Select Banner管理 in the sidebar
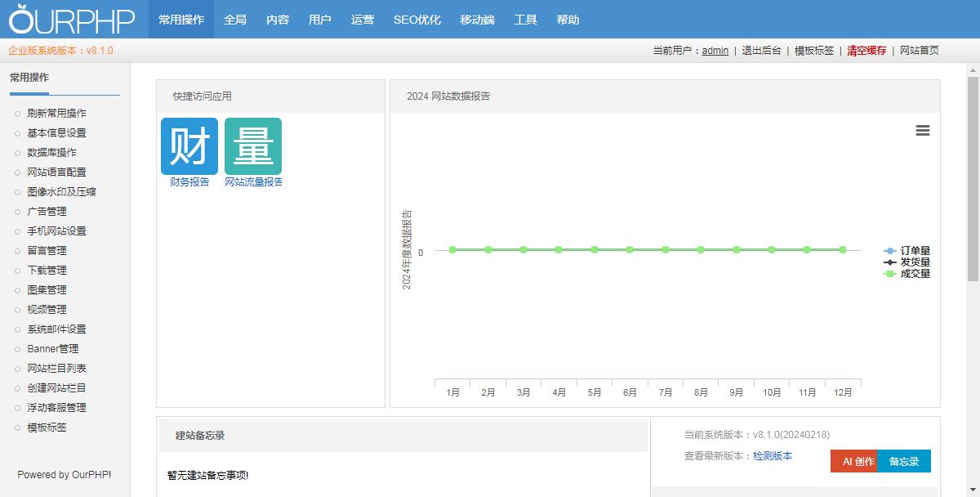980x497 pixels. point(53,349)
